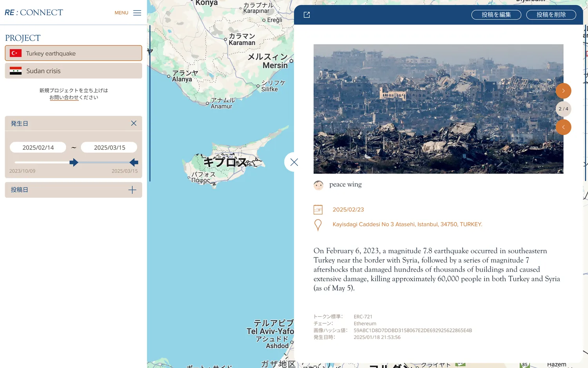This screenshot has width=588, height=368.
Task: Open the お問い合わせ contact link
Action: click(x=64, y=98)
